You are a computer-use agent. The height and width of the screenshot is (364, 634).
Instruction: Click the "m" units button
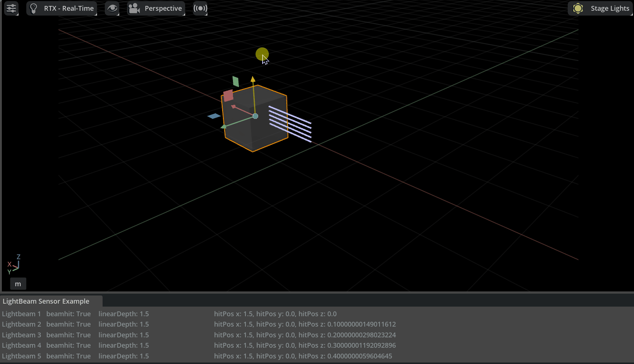18,284
